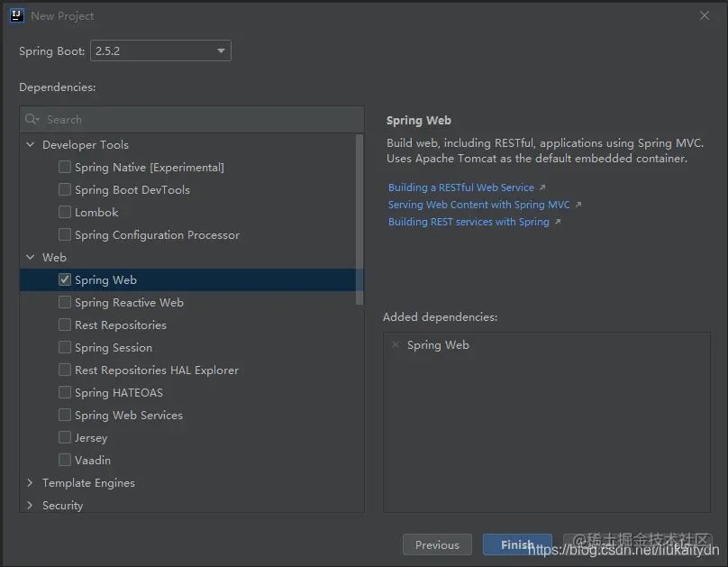
Task: Check the Spring Reactive Web box
Action: 65,302
